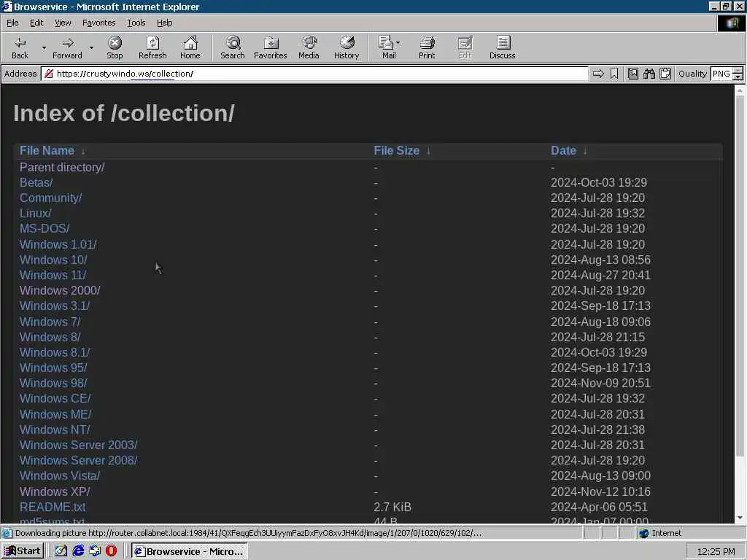Open the Discuss toolbar button
This screenshot has width=747, height=560.
click(502, 47)
